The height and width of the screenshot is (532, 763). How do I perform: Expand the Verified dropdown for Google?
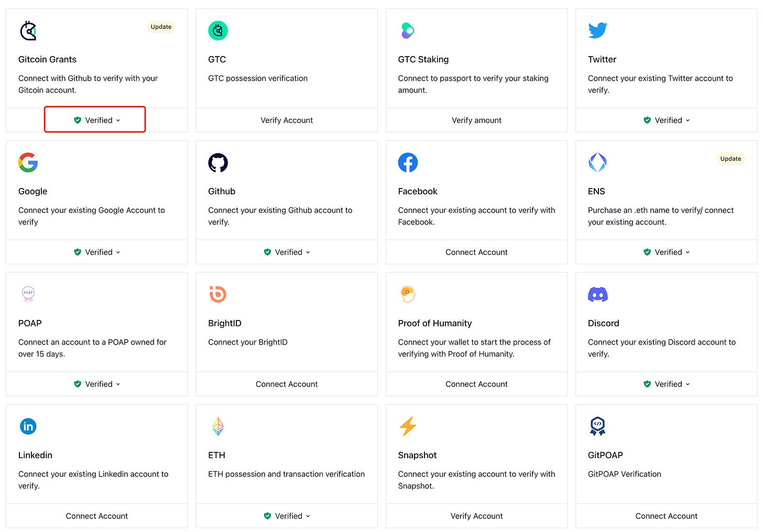[x=97, y=252]
